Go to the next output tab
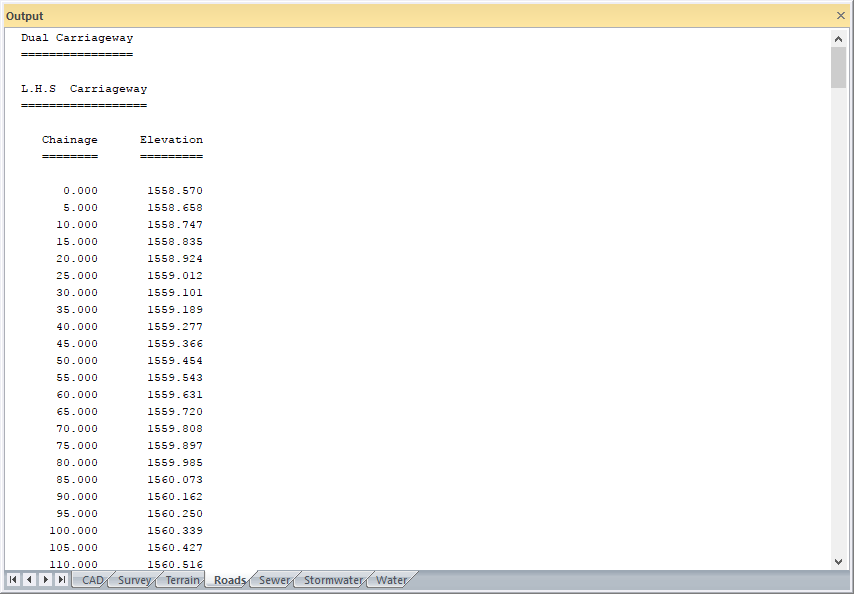 coord(45,580)
